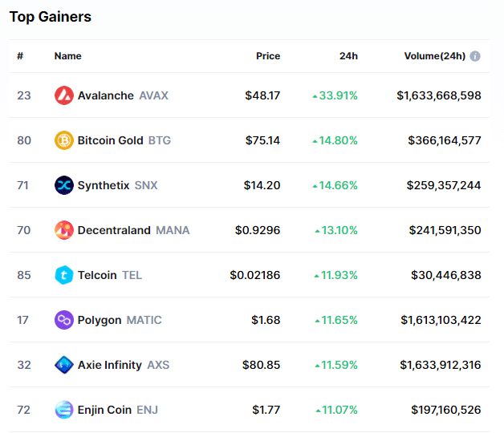Sort by the Volume(24h) column header
This screenshot has width=504, height=433.
434,56
